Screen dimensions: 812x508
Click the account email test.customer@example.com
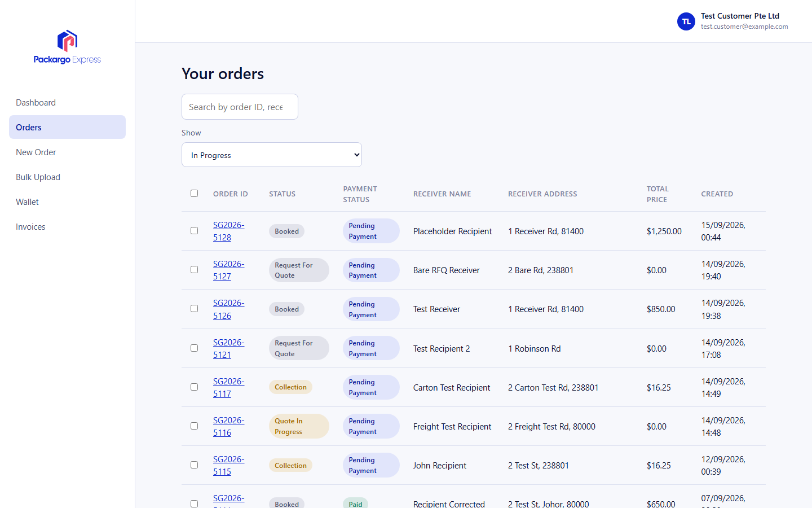tap(744, 27)
